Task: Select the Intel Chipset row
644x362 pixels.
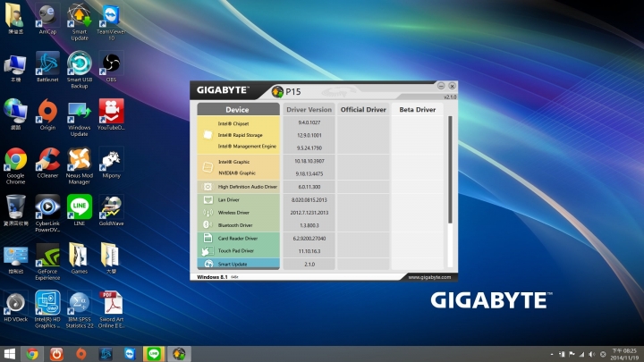Action: tap(233, 123)
